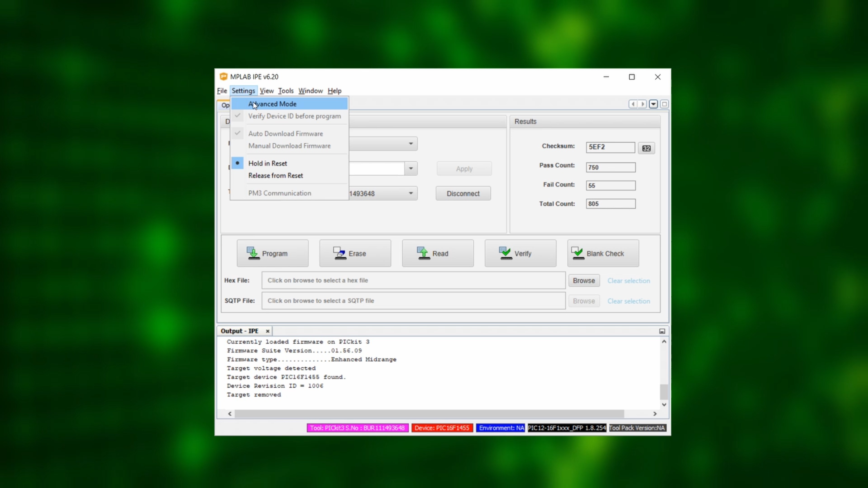Expand the top device family dropdown
Screen dimensions: 868x488
pyautogui.click(x=411, y=144)
